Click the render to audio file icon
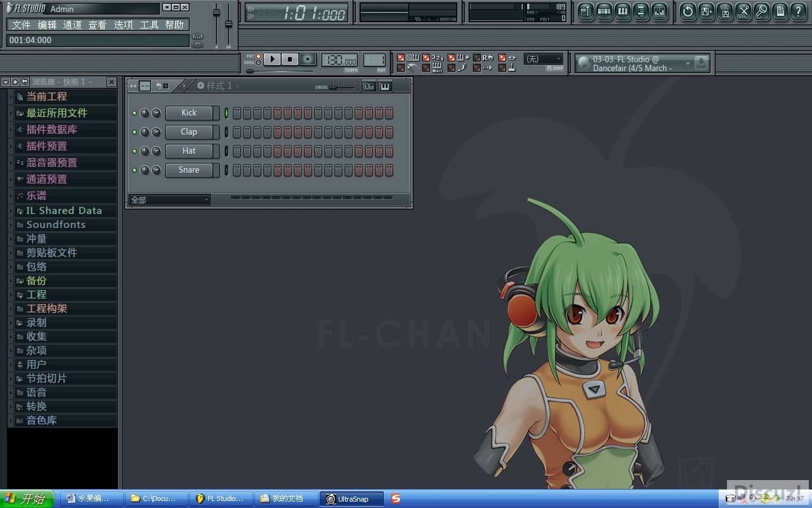The width and height of the screenshot is (812, 508). [724, 11]
